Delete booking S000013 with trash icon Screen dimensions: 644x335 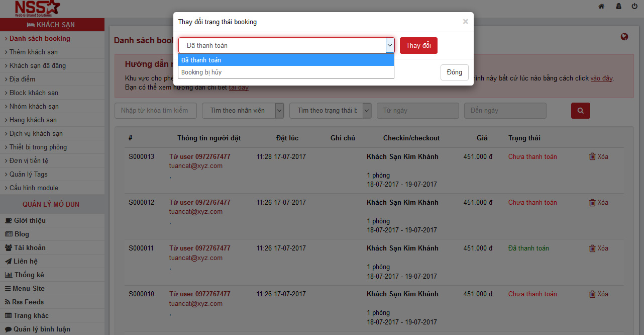pyautogui.click(x=592, y=156)
